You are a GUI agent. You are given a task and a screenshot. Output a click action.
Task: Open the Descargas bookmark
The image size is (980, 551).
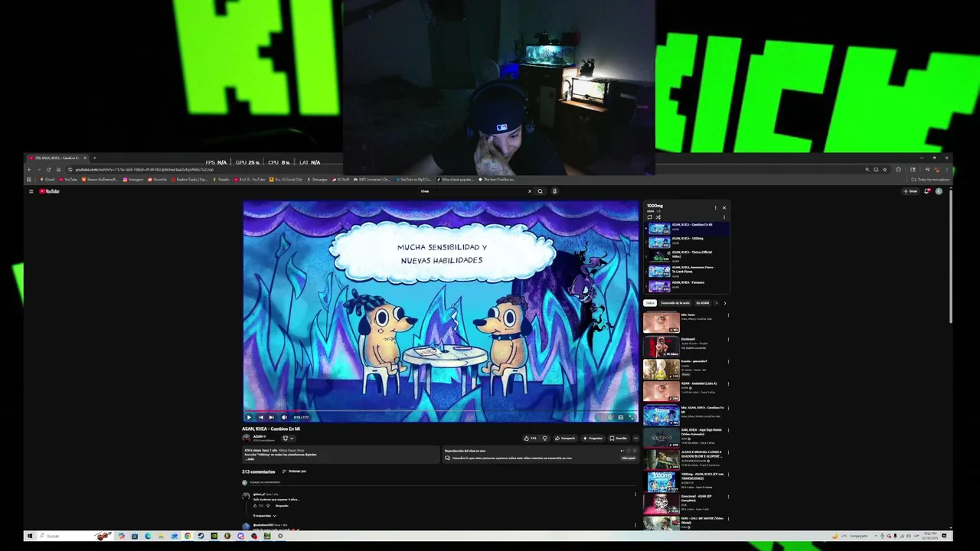[x=317, y=179]
